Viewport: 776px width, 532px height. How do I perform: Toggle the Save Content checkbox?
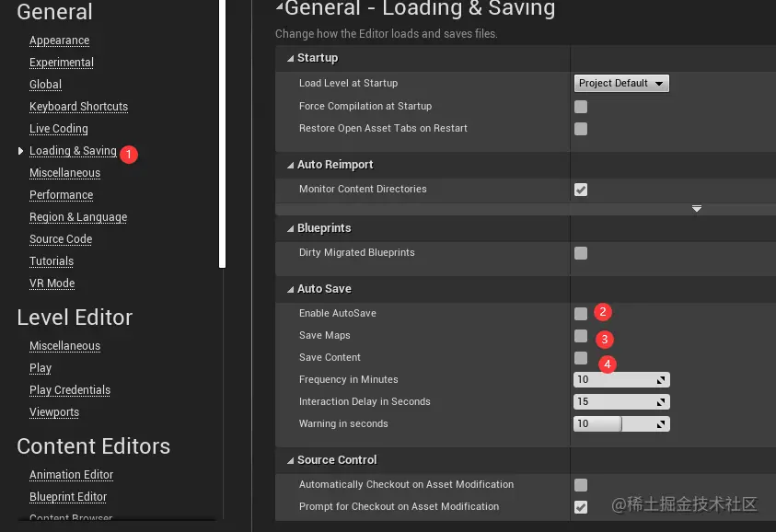pos(581,357)
